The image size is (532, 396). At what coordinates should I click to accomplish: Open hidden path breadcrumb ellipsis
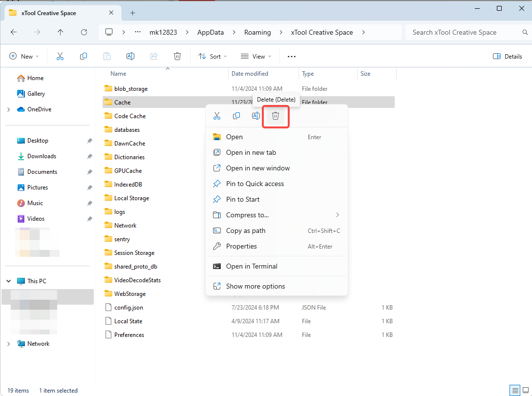click(x=138, y=32)
